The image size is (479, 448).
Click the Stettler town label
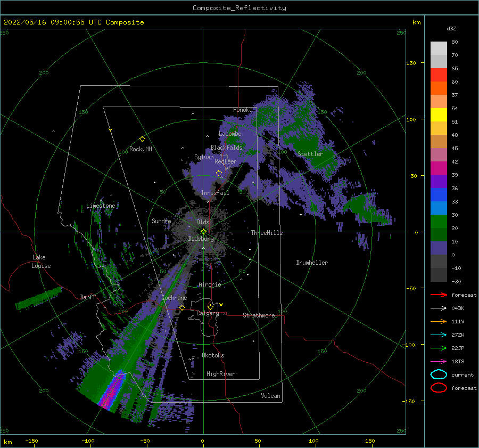click(x=310, y=154)
